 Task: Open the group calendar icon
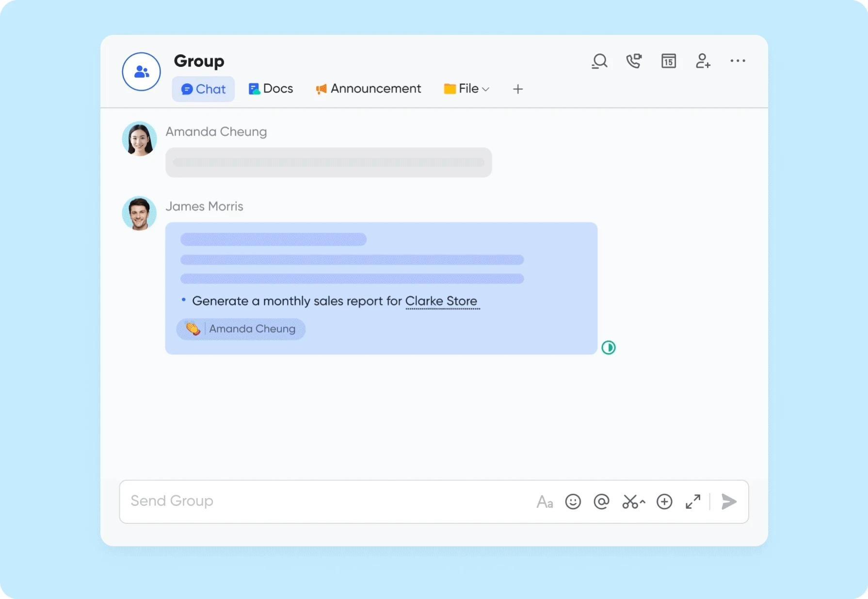pyautogui.click(x=668, y=61)
